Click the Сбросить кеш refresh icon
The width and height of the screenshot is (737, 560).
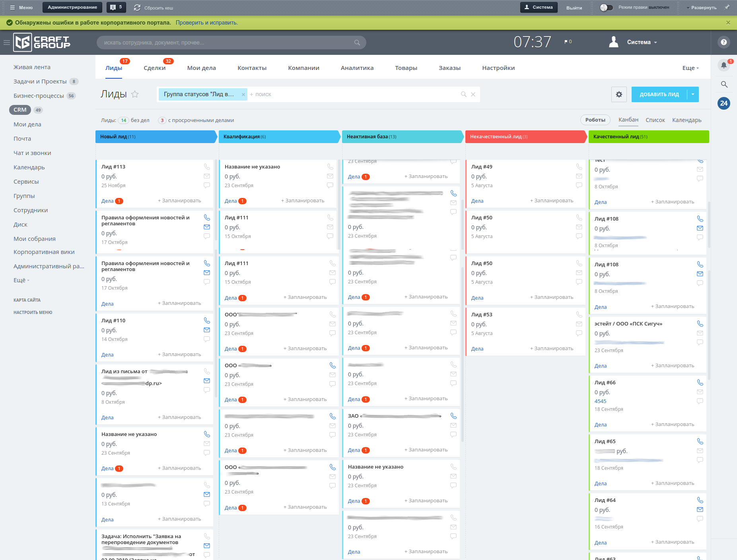point(137,8)
